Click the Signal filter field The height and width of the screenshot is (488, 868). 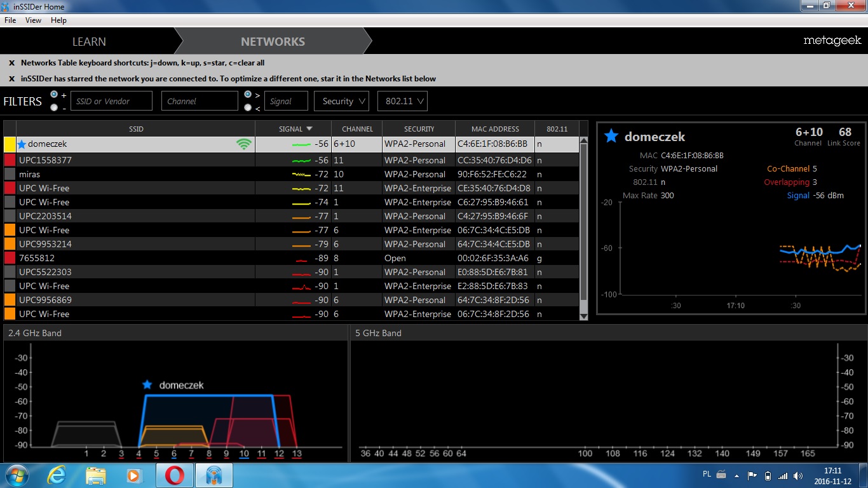coord(286,101)
